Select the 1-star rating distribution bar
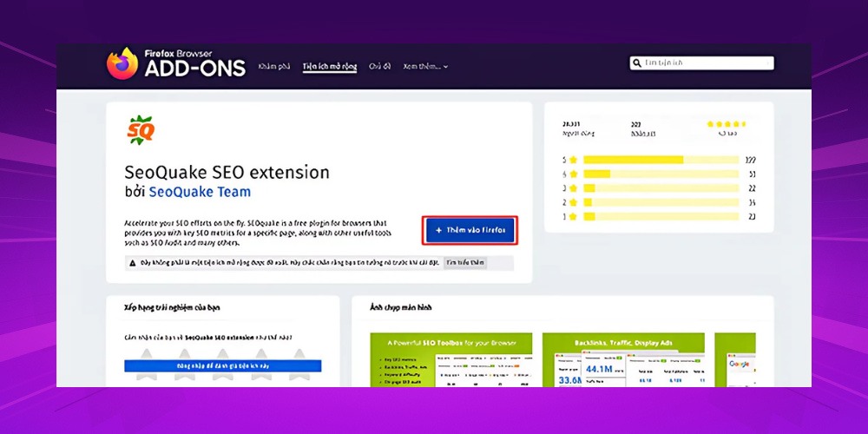This screenshot has height=434, width=868. pyautogui.click(x=661, y=216)
